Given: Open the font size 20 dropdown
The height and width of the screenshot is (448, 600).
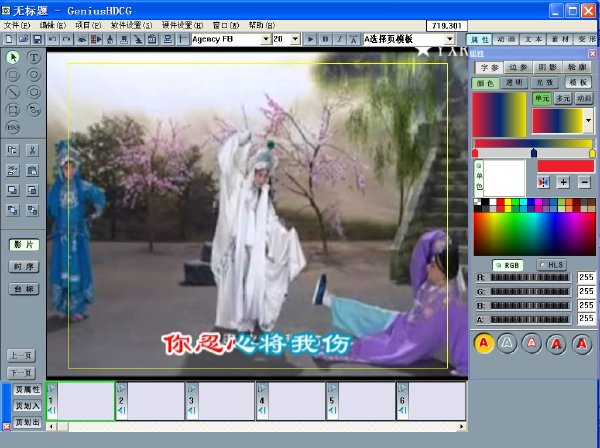Looking at the screenshot, I should point(295,39).
